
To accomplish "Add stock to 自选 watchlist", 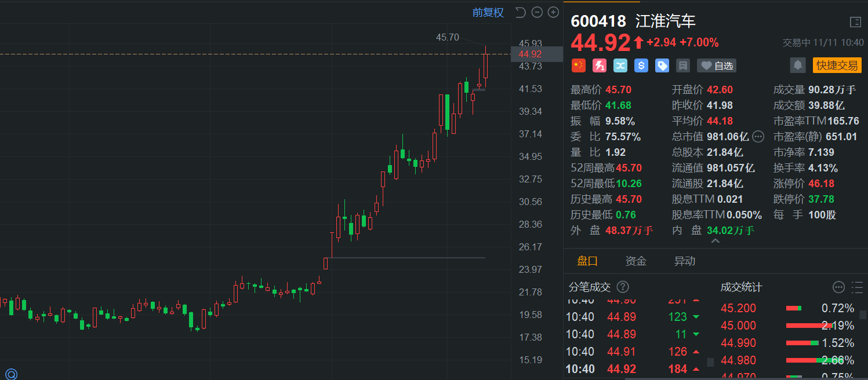I will tap(717, 65).
